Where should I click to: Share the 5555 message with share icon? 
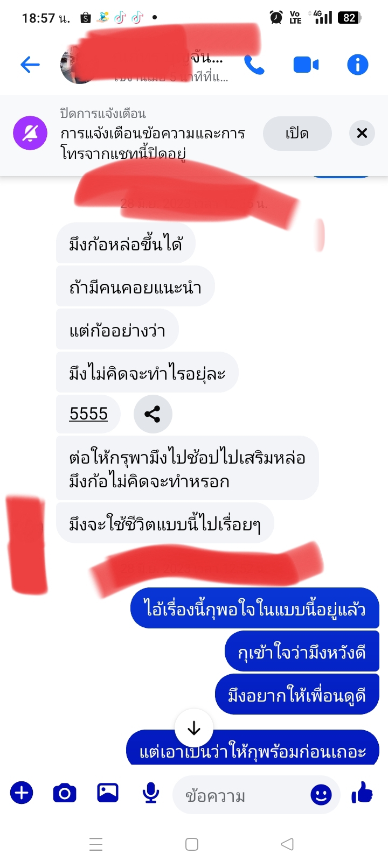[153, 414]
